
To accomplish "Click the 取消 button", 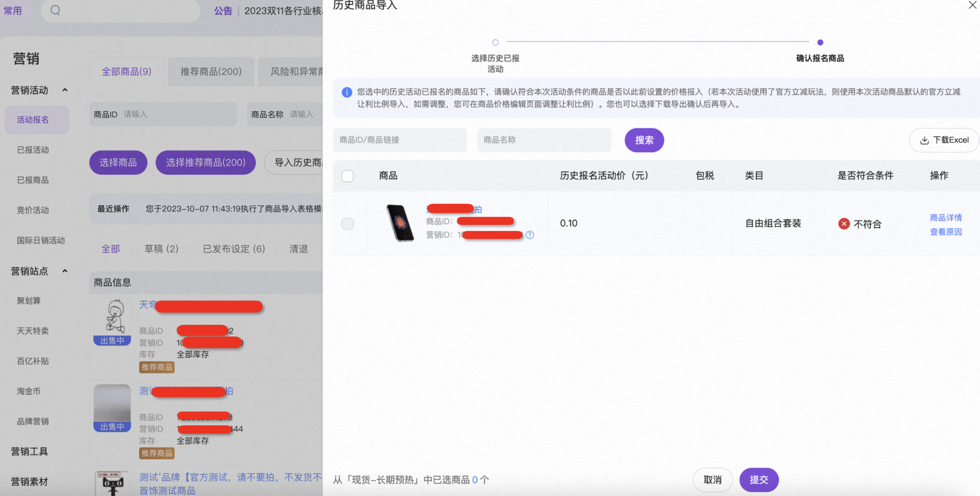I will pyautogui.click(x=712, y=480).
